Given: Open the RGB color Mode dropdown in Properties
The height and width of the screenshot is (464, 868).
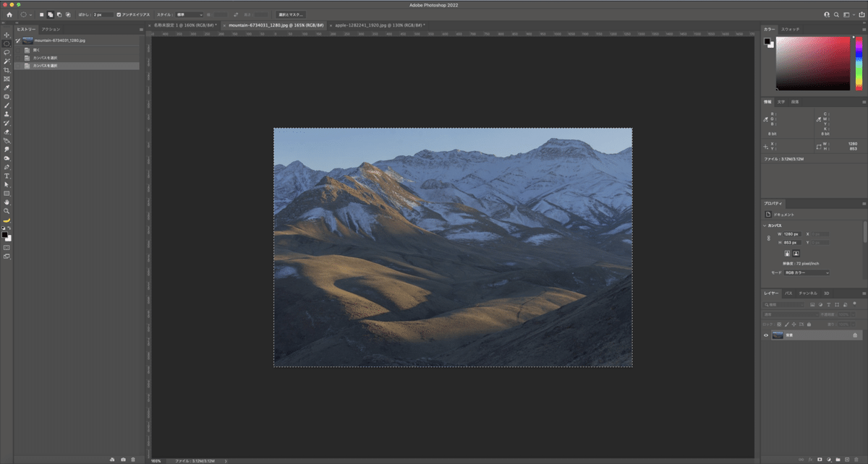Looking at the screenshot, I should point(807,272).
